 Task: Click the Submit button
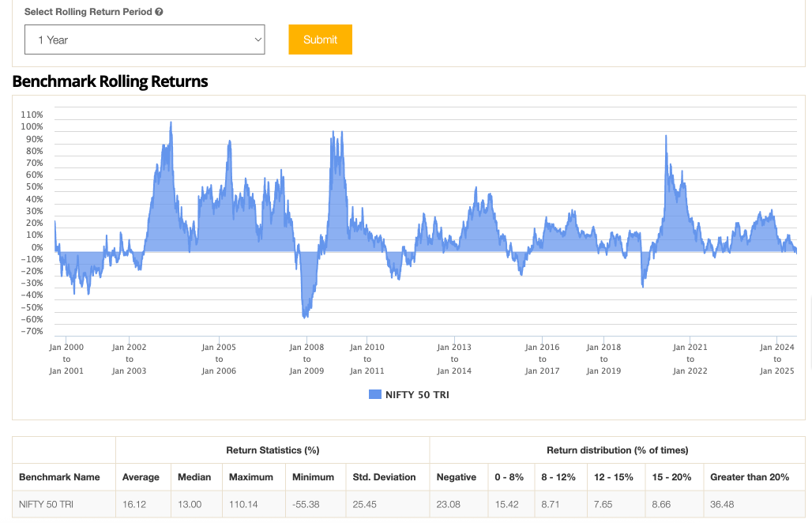(320, 40)
